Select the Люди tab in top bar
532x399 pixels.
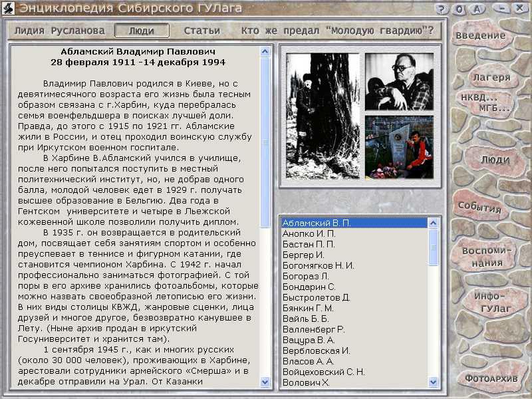tap(142, 31)
